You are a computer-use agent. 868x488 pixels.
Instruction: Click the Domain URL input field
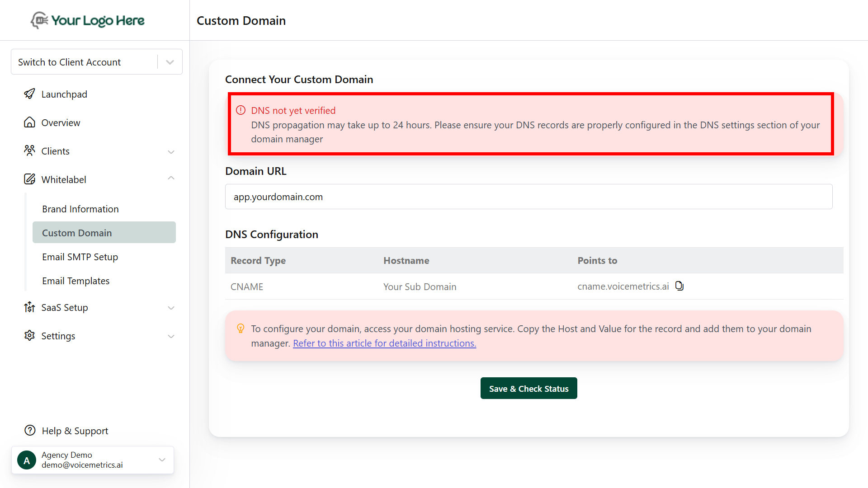pos(528,197)
